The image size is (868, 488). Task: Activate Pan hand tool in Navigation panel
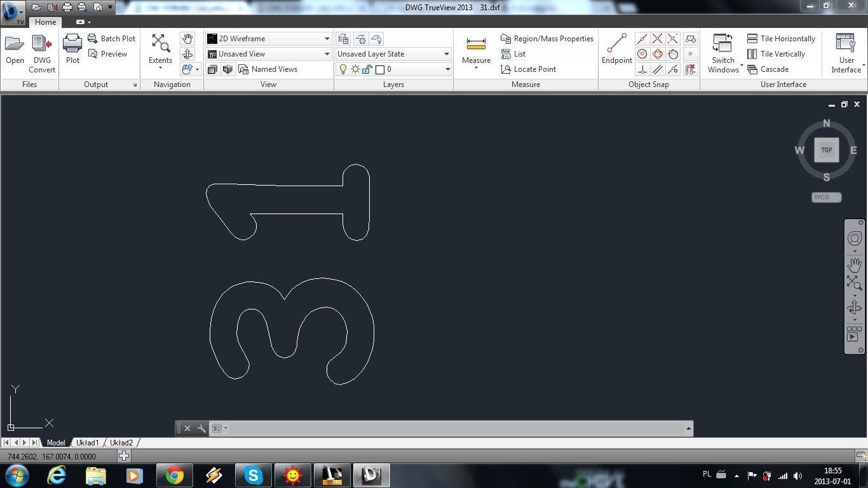pos(187,39)
